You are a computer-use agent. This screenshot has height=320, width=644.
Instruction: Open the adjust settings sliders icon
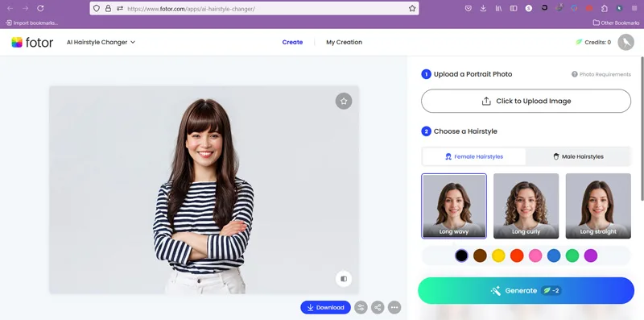point(361,307)
